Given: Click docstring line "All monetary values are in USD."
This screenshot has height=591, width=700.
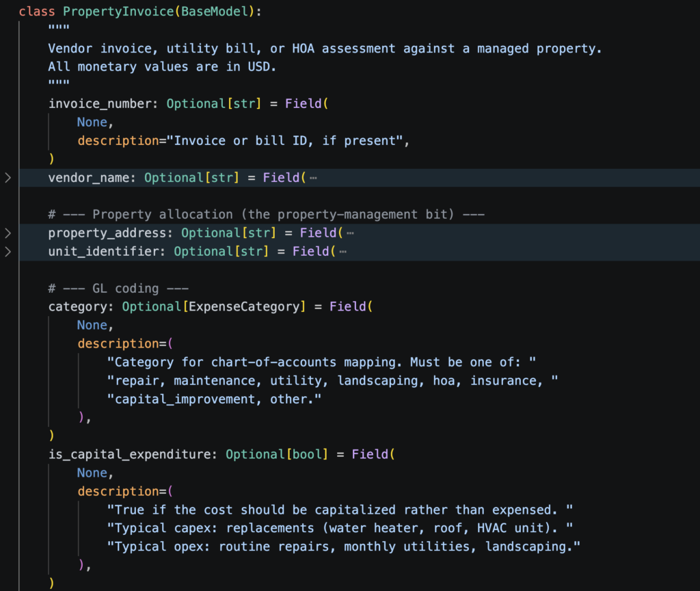Looking at the screenshot, I should point(162,66).
